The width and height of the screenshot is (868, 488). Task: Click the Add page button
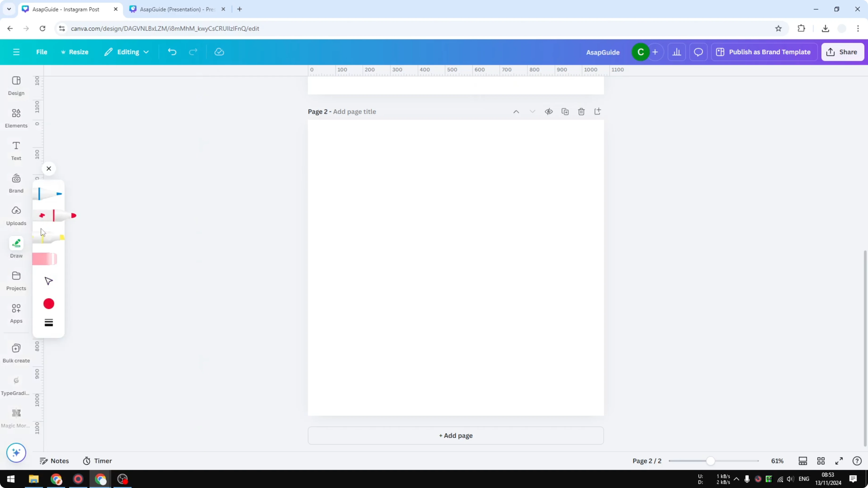tap(455, 435)
